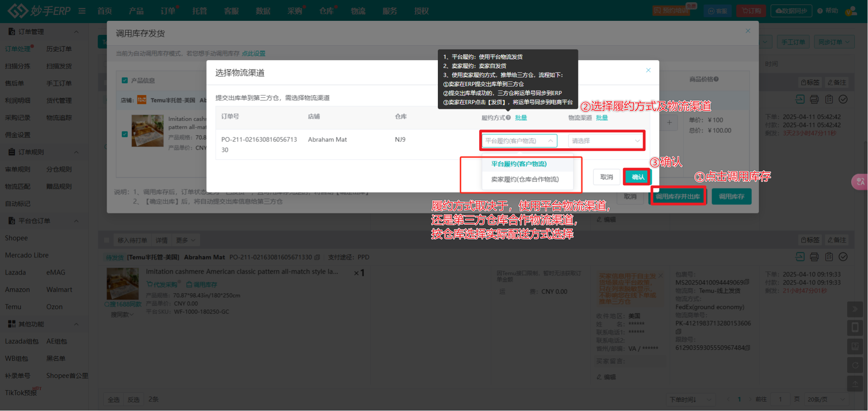
Task: Click the 手工订单 button
Action: (x=793, y=42)
